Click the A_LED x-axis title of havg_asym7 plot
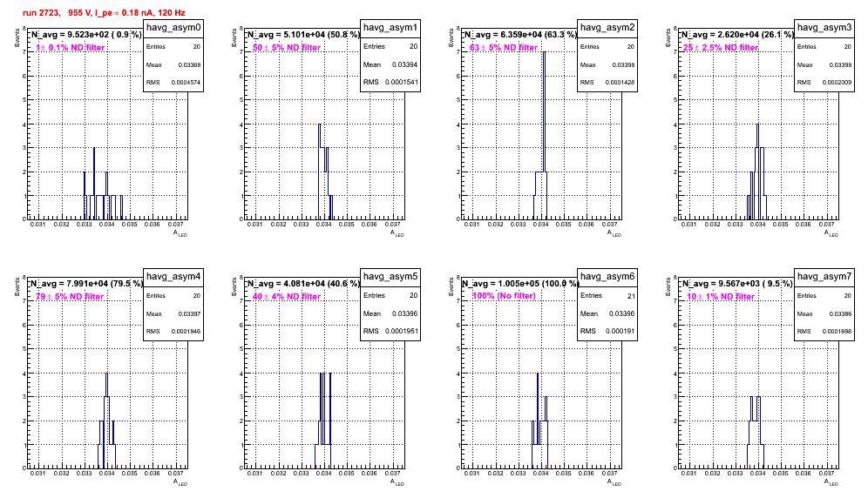The height and width of the screenshot is (498, 868). click(831, 482)
